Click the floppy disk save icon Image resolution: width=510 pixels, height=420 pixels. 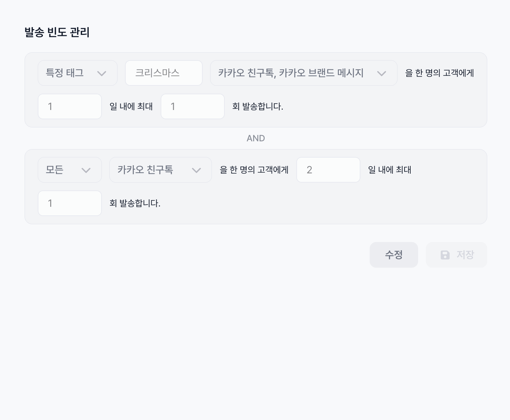[445, 255]
